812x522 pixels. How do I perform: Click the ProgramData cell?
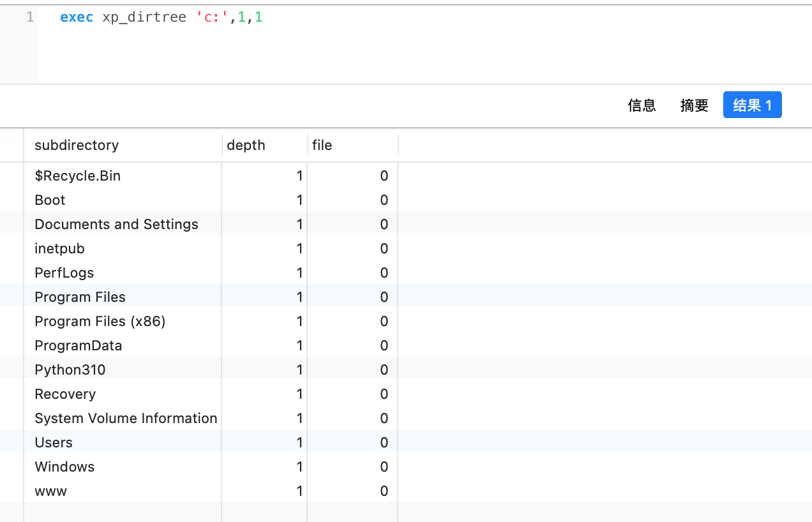[x=78, y=346]
